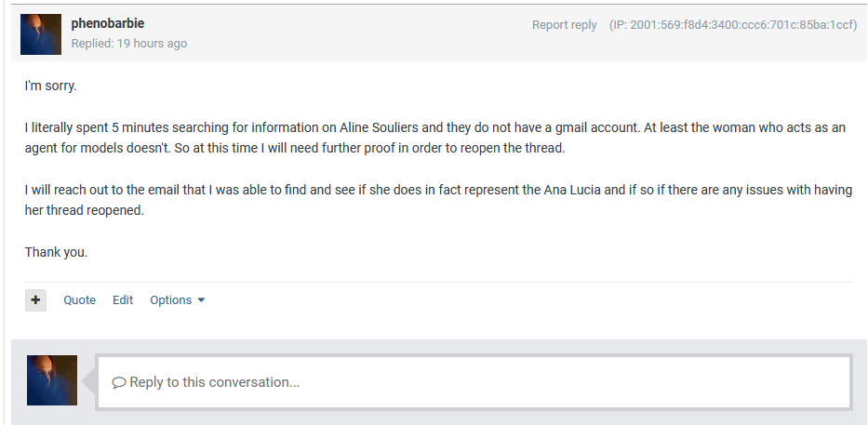Click phenobarbie's avatar in the post header
868x425 pixels.
41,33
